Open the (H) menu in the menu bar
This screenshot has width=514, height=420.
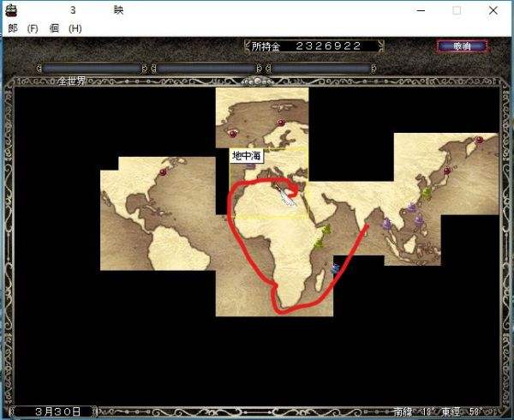(x=75, y=28)
